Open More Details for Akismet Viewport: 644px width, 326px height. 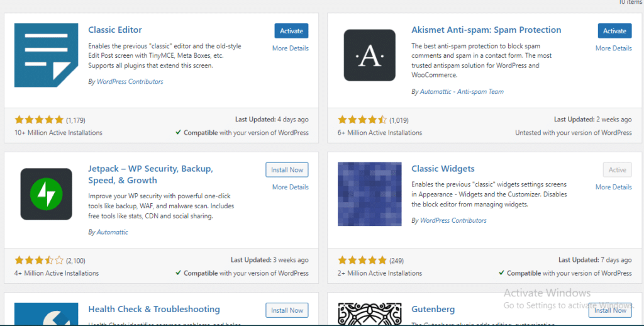(613, 48)
